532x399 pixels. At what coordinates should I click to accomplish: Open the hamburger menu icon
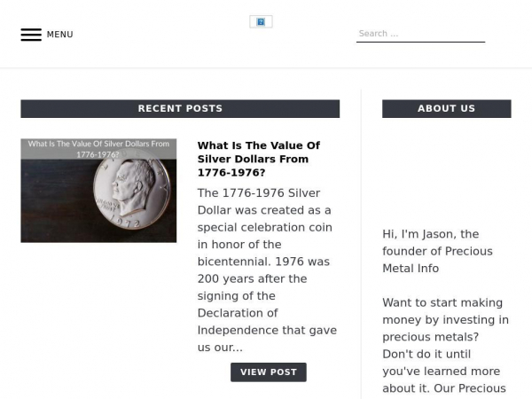31,35
